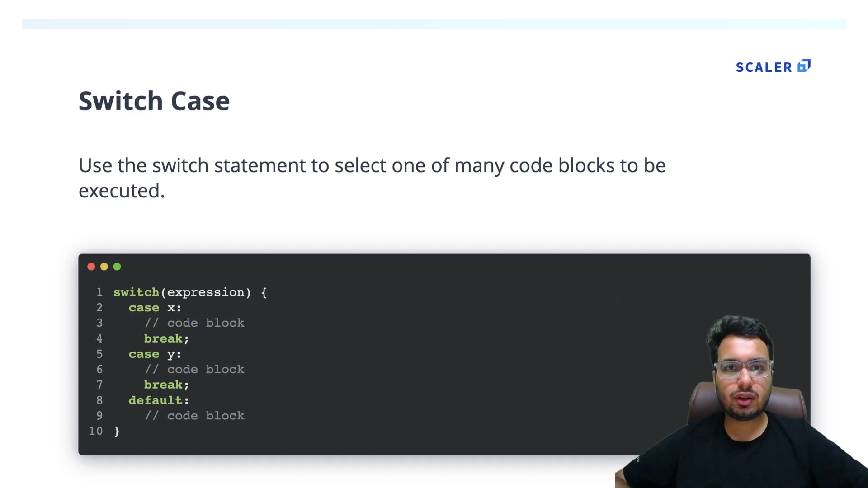The height and width of the screenshot is (488, 868).
Task: Click the Switch Case heading
Action: click(154, 101)
